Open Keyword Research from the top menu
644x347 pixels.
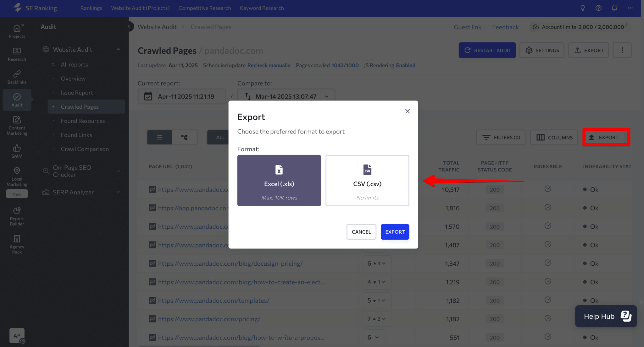262,8
